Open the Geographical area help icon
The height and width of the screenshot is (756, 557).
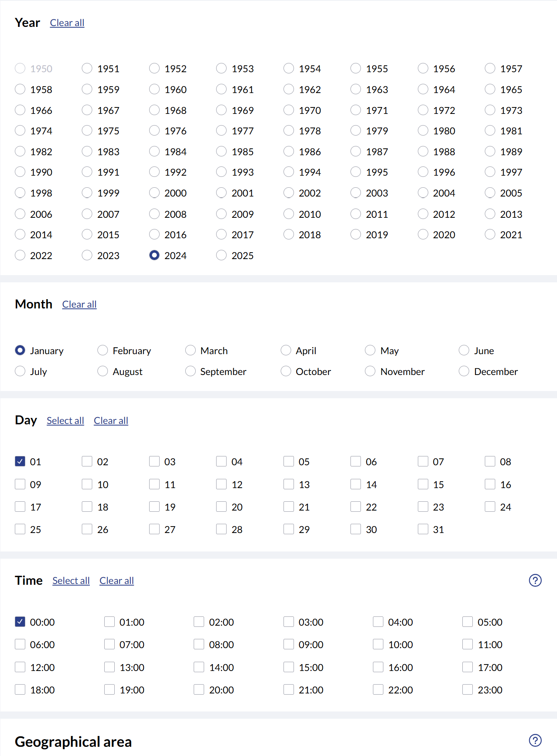pos(535,740)
